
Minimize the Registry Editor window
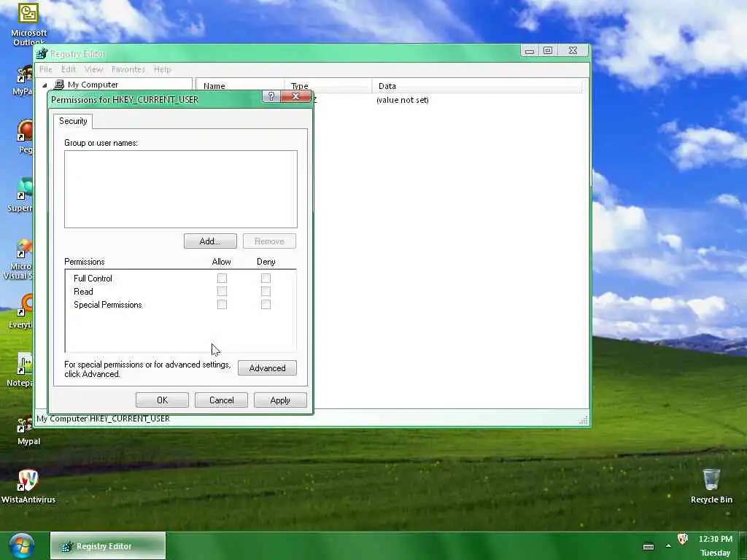click(530, 50)
